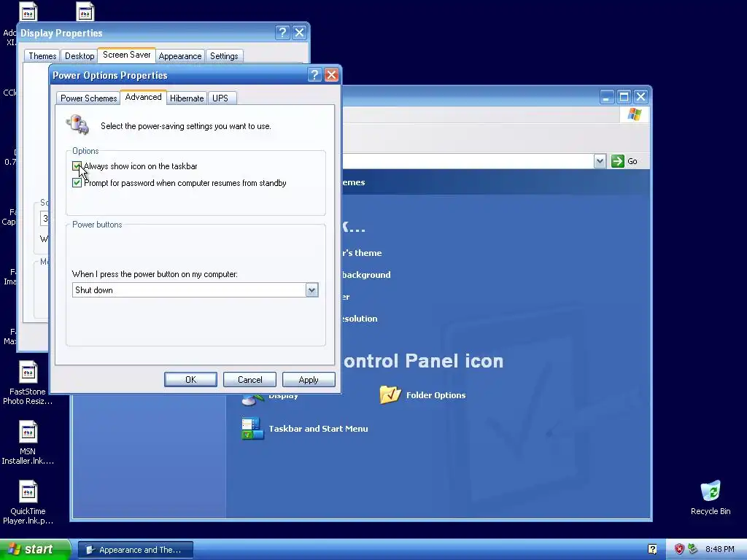747x560 pixels.
Task: Click Display Properties help question mark button
Action: point(282,32)
